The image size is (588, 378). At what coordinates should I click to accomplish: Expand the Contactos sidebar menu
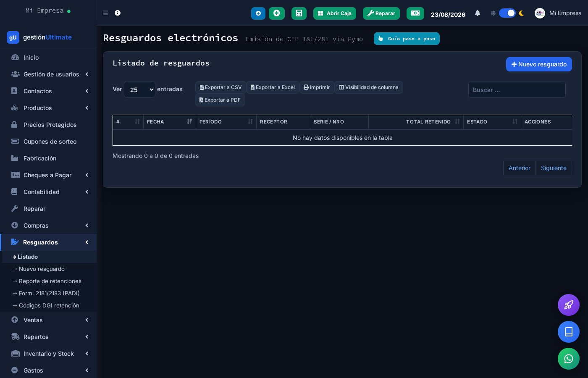point(48,91)
